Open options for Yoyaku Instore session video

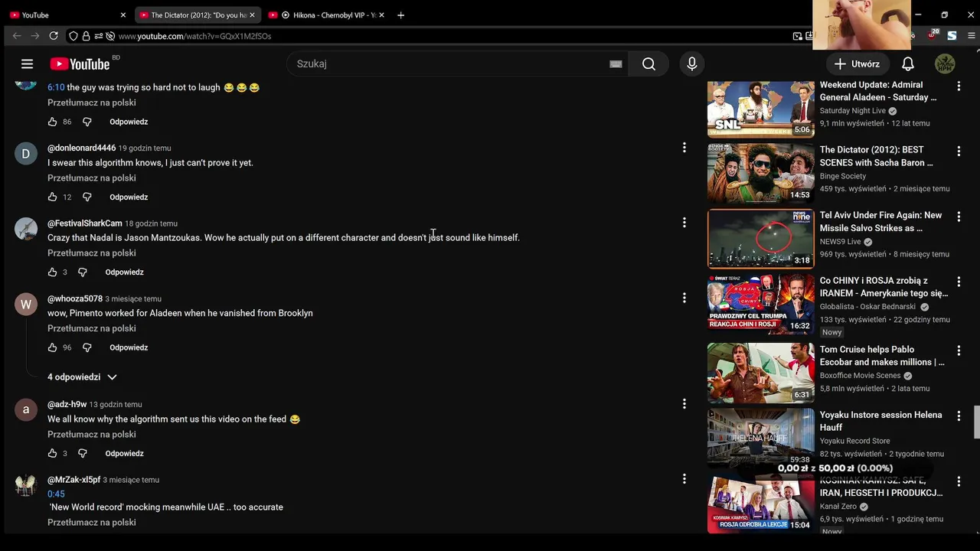[959, 416]
